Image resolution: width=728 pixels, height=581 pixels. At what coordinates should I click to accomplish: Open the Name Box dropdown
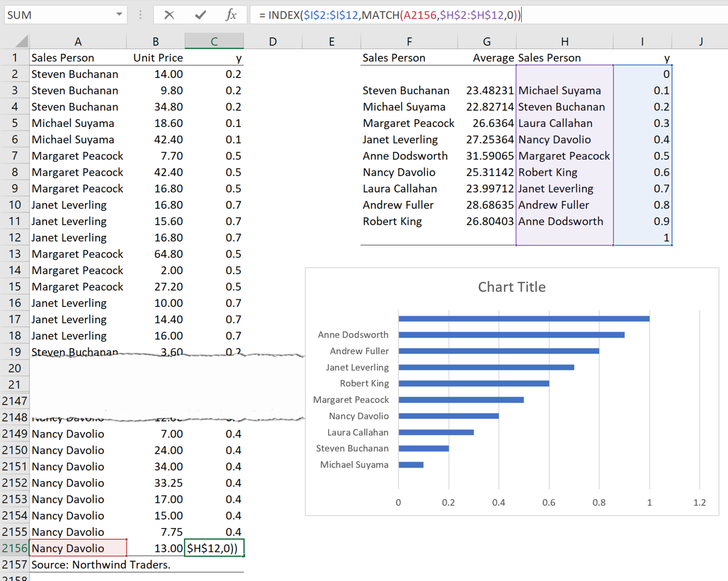tap(119, 15)
